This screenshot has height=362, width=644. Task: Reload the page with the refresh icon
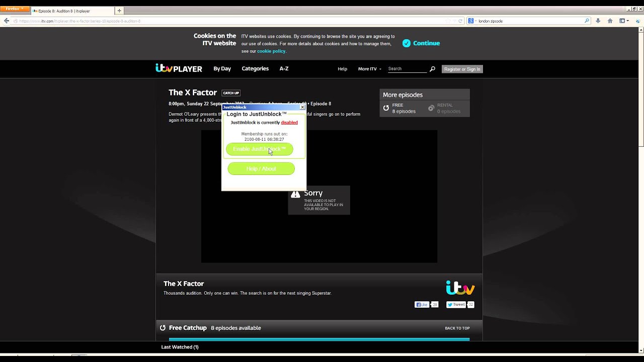[x=460, y=21]
